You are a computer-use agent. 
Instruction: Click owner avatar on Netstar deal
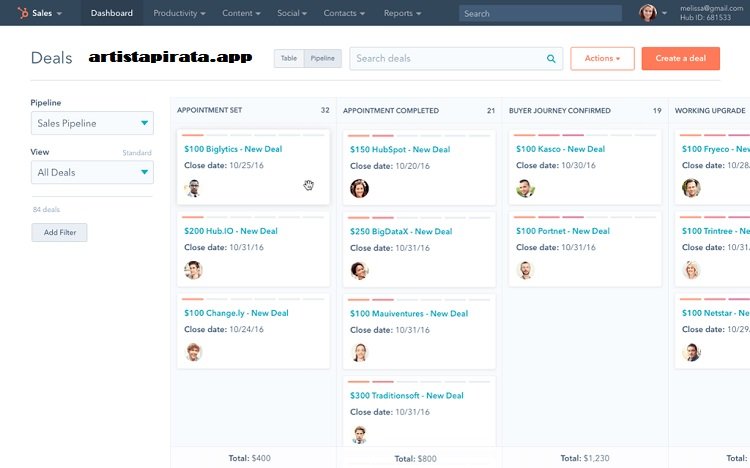coord(691,352)
